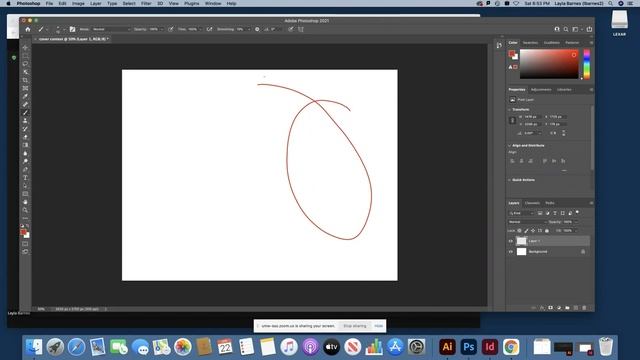
Task: Switch to the Channels tab
Action: click(x=532, y=203)
